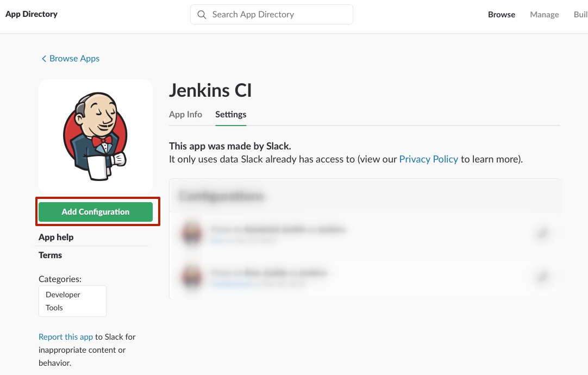The width and height of the screenshot is (588, 375).
Task: Click the 'This app was made by Slack.' text
Action: point(230,146)
